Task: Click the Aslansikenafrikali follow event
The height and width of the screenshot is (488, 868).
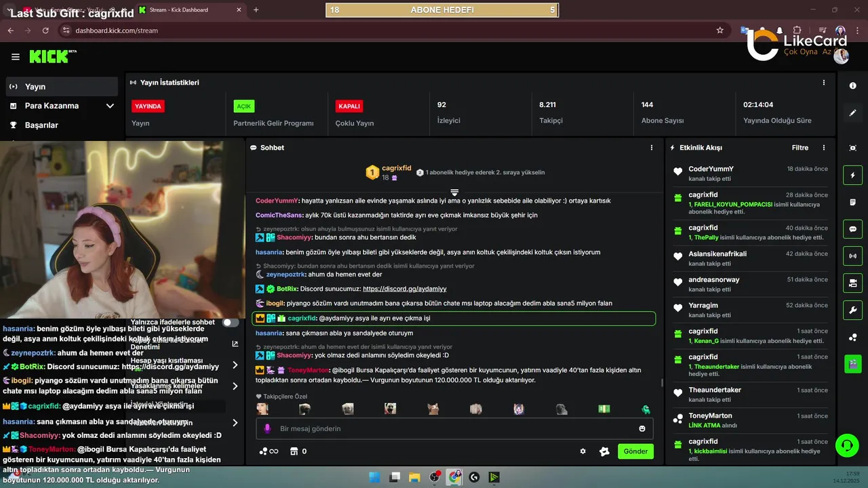Action: pos(749,259)
